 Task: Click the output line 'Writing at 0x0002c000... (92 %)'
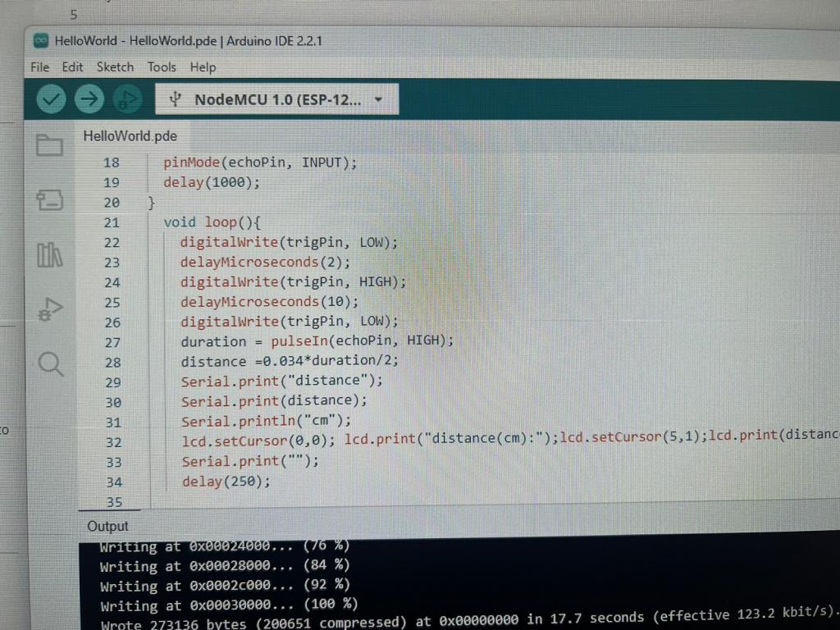(225, 586)
